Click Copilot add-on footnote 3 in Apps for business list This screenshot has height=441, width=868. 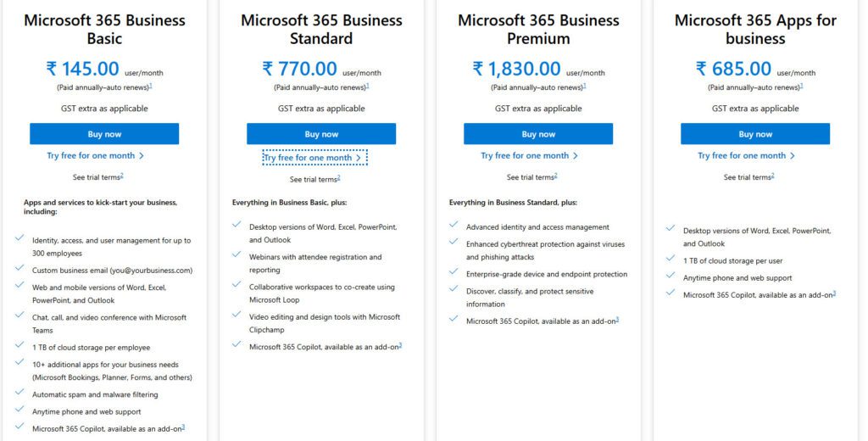(x=834, y=293)
